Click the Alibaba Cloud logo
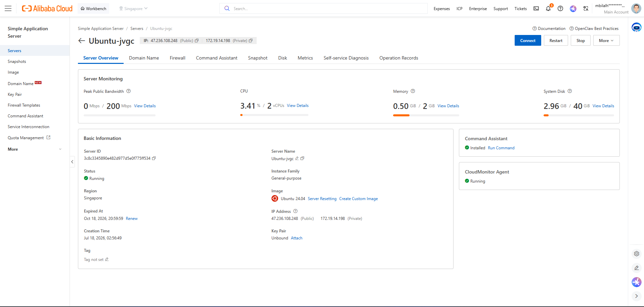Image resolution: width=644 pixels, height=307 pixels. [x=47, y=8]
